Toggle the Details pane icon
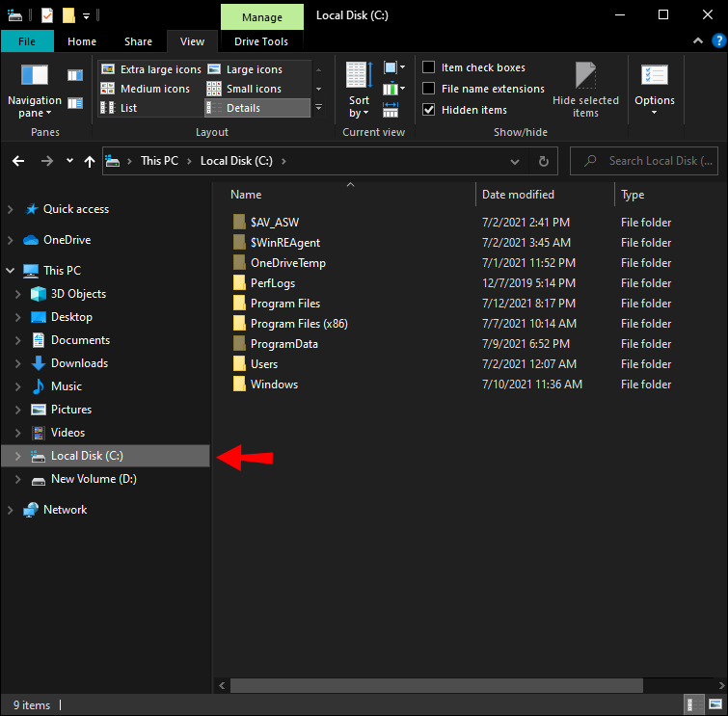This screenshot has width=728, height=716. [x=75, y=103]
